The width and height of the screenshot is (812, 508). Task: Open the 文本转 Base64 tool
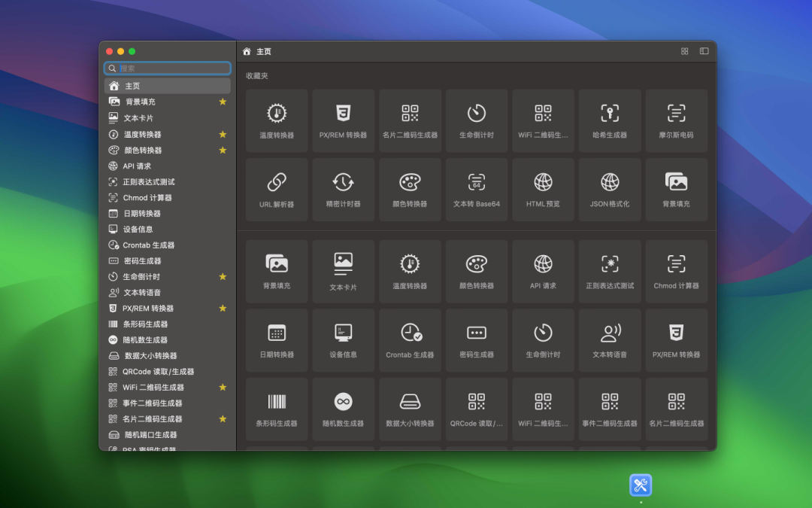[476, 189]
